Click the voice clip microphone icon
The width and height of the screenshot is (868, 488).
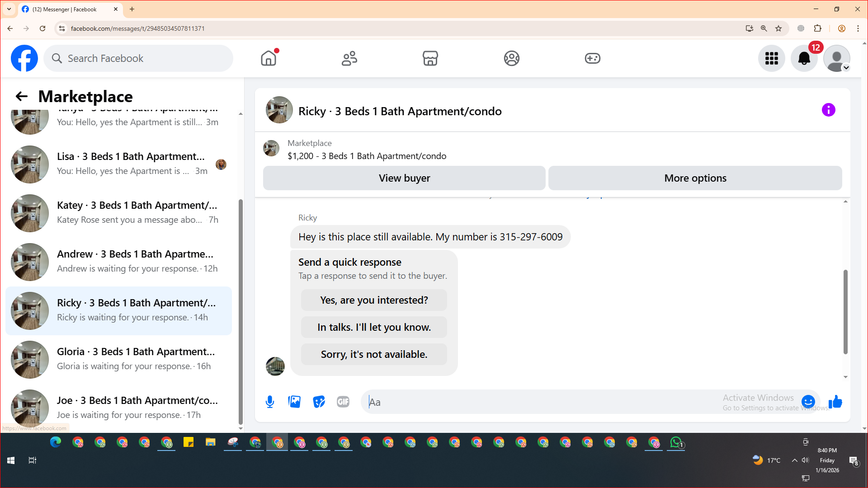[270, 402]
